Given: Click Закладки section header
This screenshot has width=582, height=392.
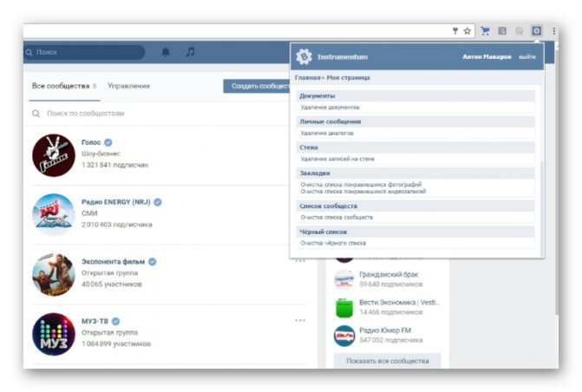Looking at the screenshot, I should point(415,173).
